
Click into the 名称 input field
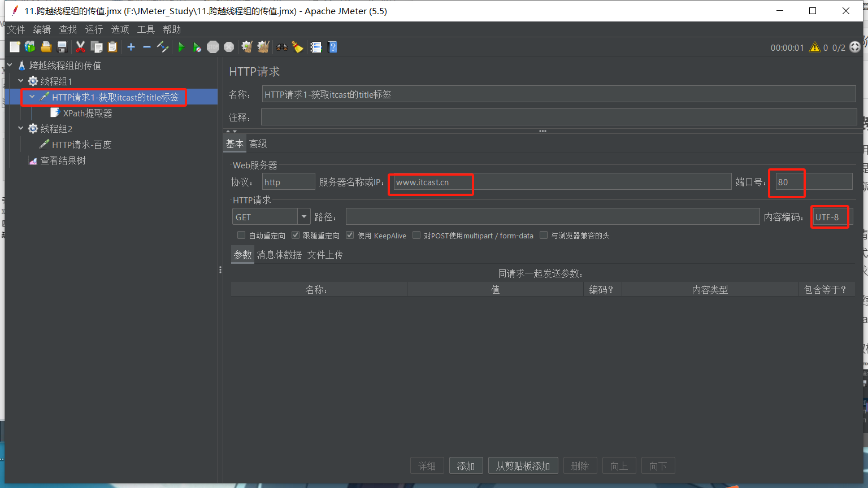559,94
